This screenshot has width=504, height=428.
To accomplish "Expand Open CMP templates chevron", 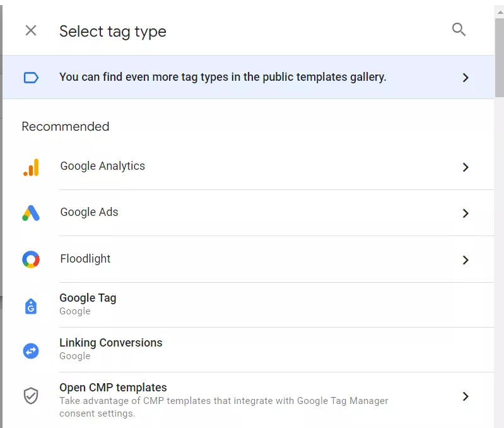I will point(466,396).
